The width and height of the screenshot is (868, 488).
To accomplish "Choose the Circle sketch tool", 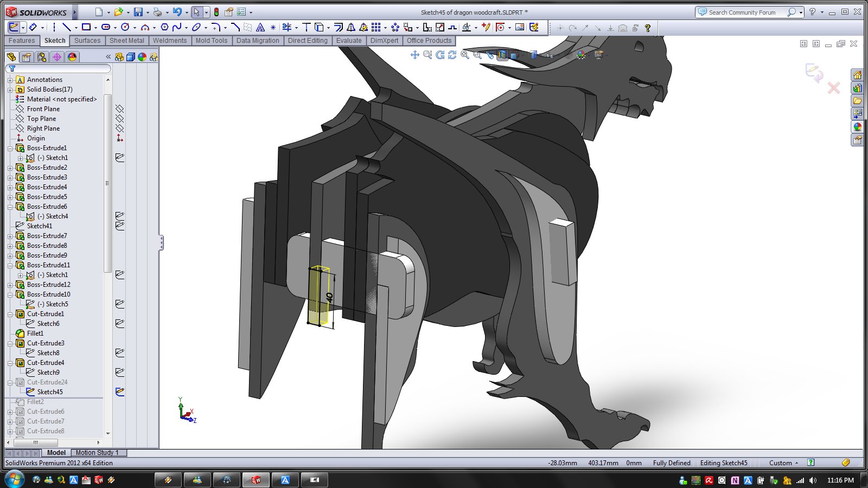I will (x=125, y=27).
